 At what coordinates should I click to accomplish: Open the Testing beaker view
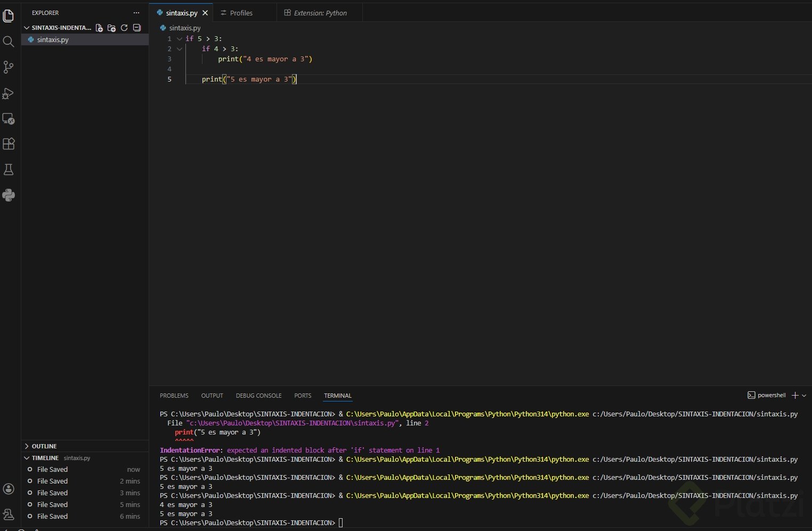9,170
